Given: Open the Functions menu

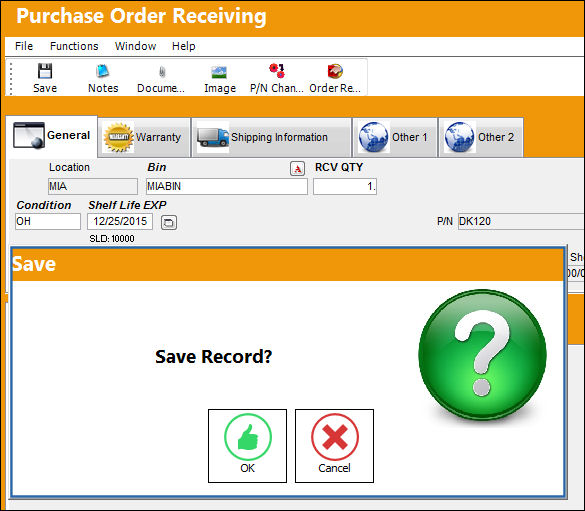Looking at the screenshot, I should point(74,46).
